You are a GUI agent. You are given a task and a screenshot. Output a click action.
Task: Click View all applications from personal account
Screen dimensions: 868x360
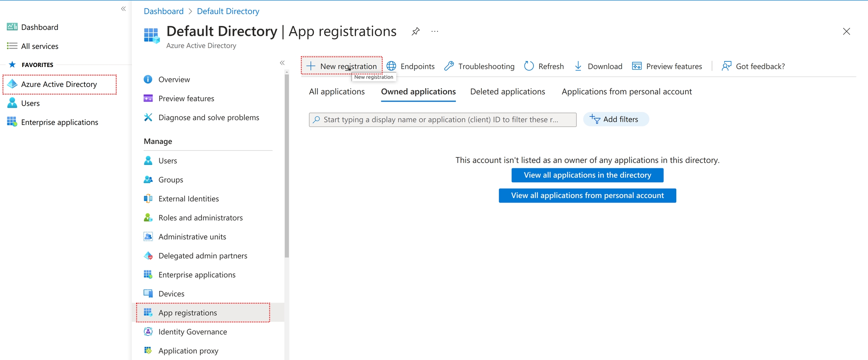tap(587, 195)
